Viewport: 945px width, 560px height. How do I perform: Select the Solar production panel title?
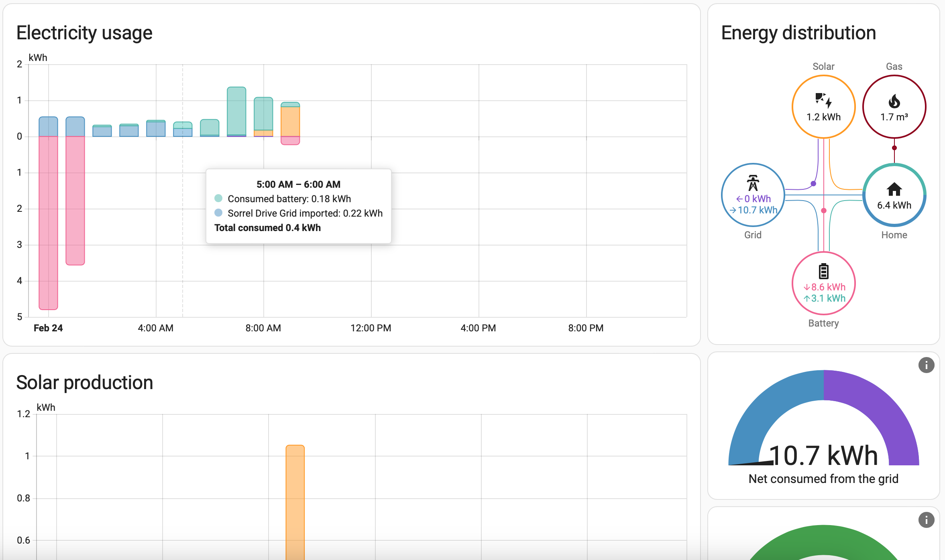(x=84, y=382)
